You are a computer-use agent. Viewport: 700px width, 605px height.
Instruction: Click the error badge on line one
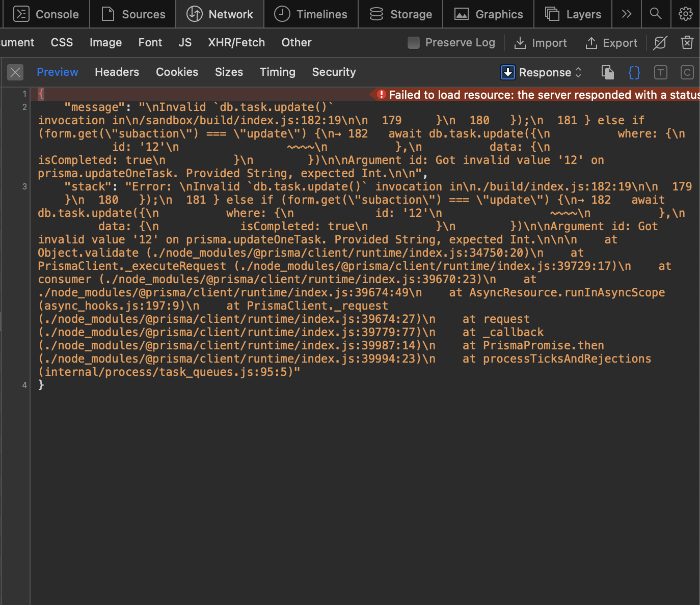tap(381, 95)
